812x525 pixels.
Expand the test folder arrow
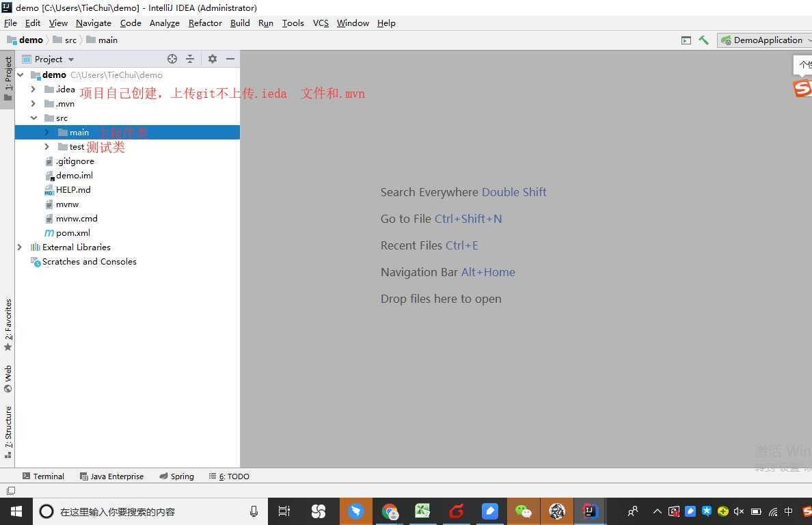(x=46, y=147)
